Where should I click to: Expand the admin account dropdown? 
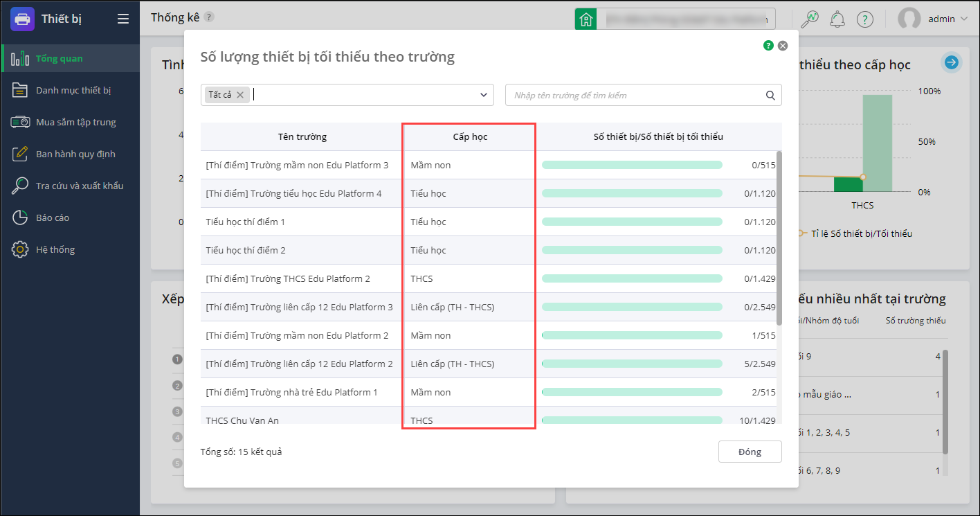[x=964, y=19]
